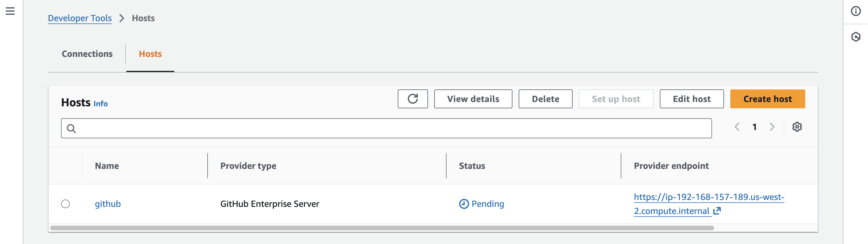868x244 pixels.
Task: Click the horizontal table scrollbar
Action: pos(382,228)
